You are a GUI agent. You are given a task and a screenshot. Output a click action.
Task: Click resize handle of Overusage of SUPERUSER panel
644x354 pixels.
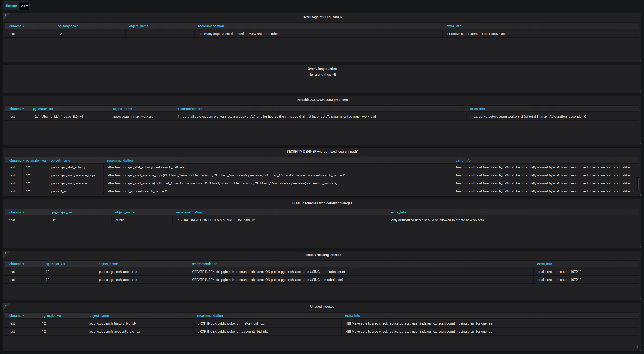[x=640, y=61]
